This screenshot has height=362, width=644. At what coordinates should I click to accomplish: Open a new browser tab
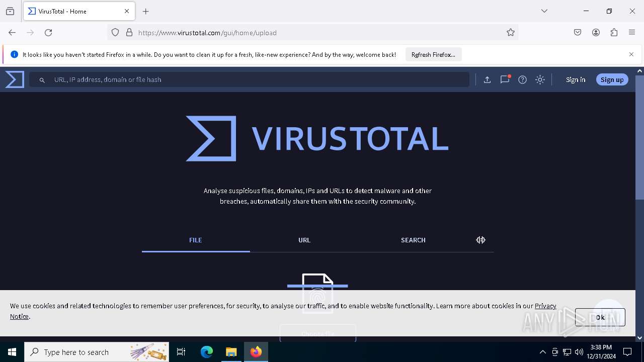146,11
